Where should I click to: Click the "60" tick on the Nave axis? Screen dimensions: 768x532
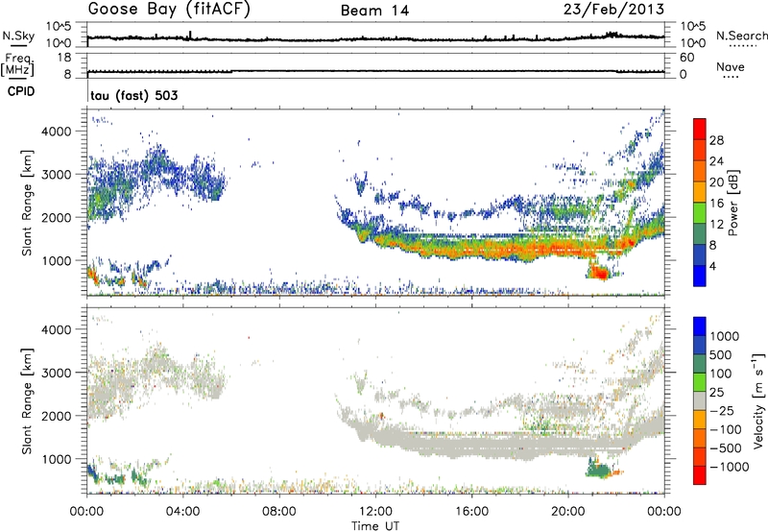pos(686,58)
